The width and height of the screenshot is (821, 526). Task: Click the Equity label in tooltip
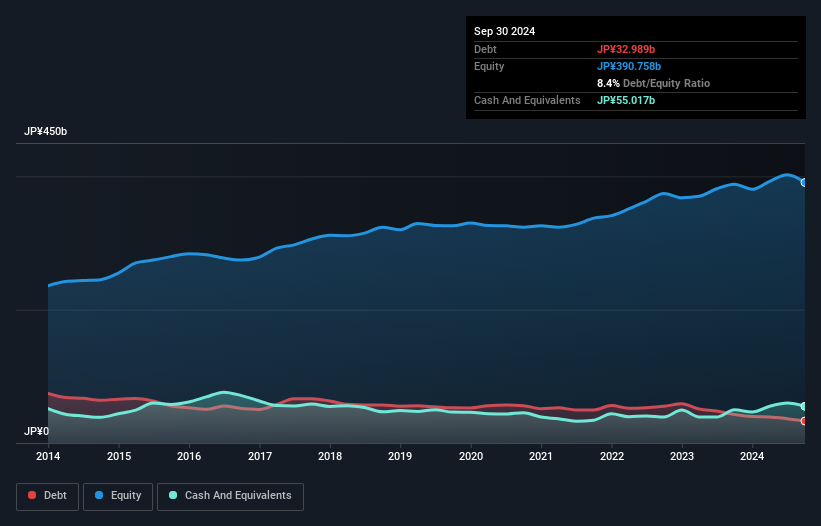pyautogui.click(x=489, y=66)
